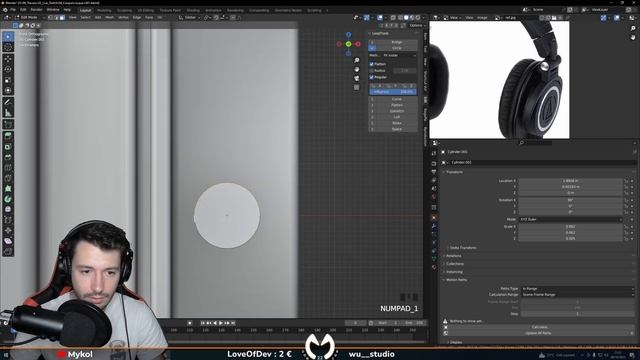Open the Global transform orientation dropdown
The image size is (640, 360).
tap(190, 18)
